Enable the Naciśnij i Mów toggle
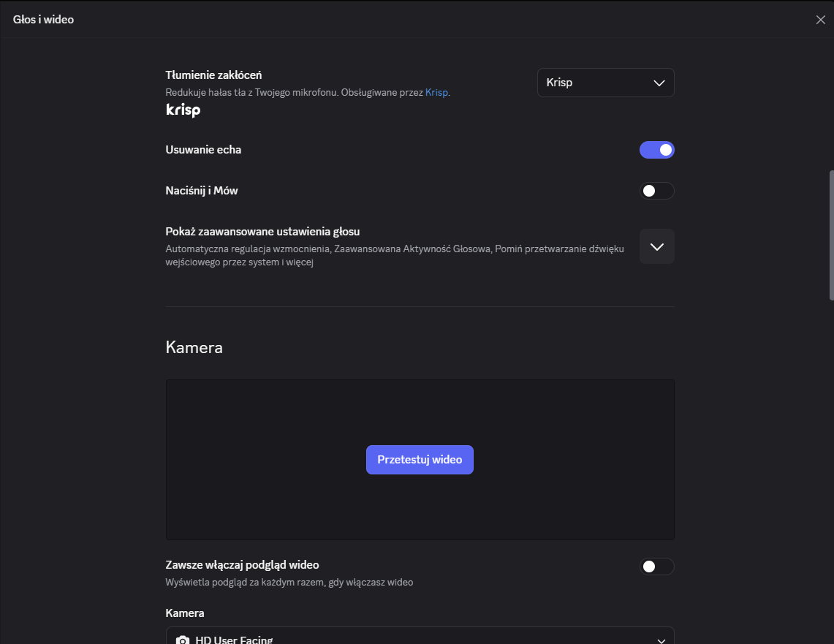Viewport: 834px width, 644px height. pyautogui.click(x=657, y=191)
